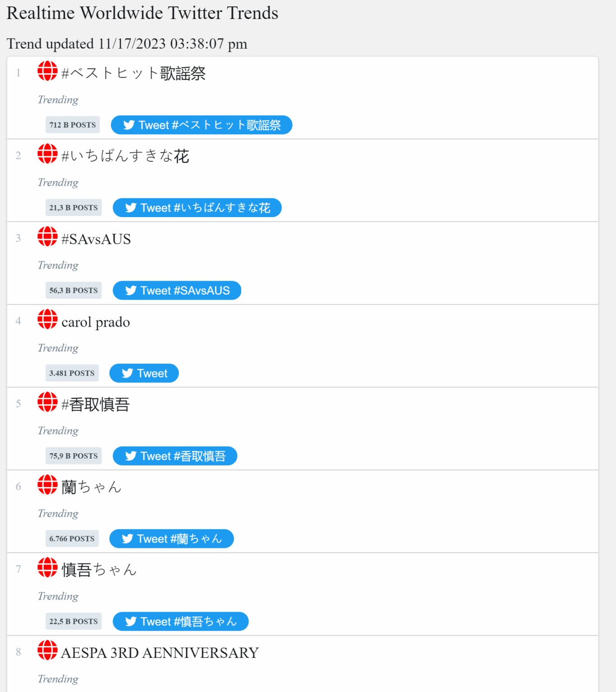
Task: Open the AESPA 3RD AENNIVERSARY trend title
Action: point(160,653)
